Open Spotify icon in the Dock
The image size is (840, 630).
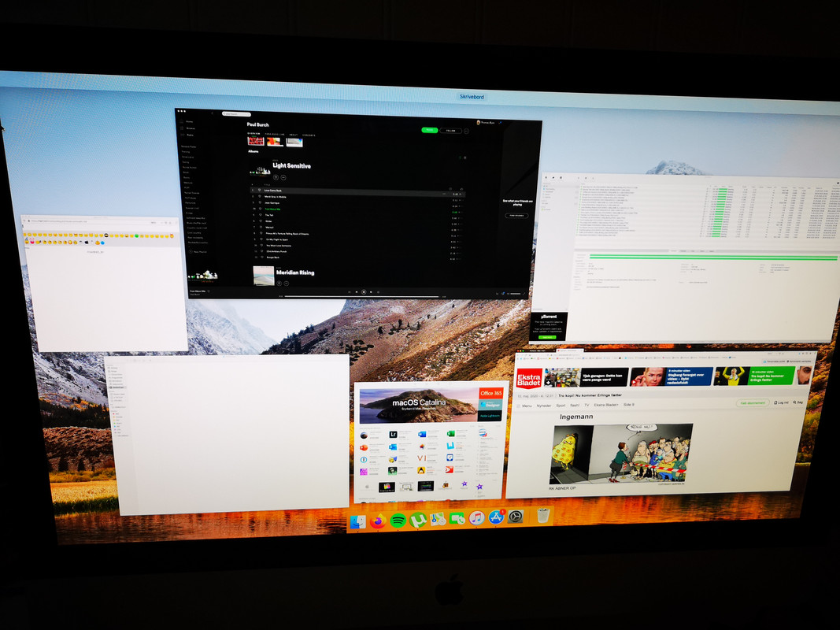(398, 521)
